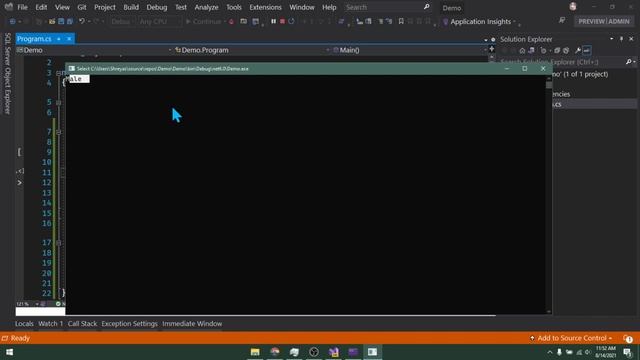Open the Analyze menu
Viewport: 640px width, 360px height.
pos(206,7)
